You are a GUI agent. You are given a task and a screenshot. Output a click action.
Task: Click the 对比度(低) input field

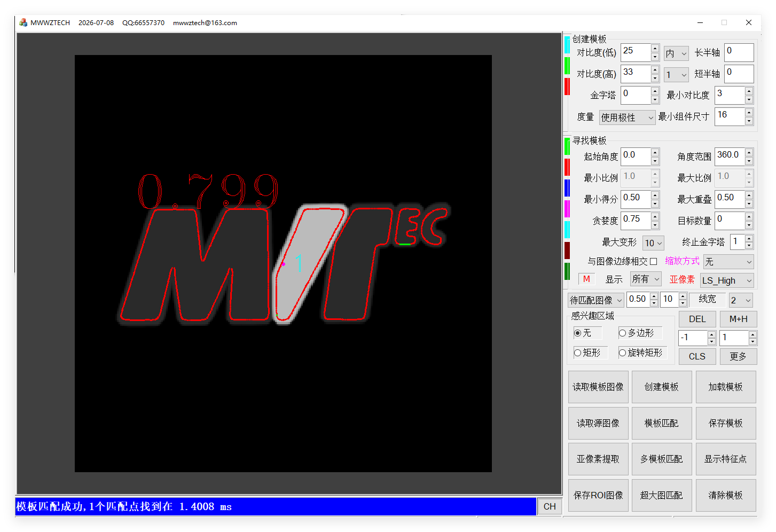(x=636, y=52)
